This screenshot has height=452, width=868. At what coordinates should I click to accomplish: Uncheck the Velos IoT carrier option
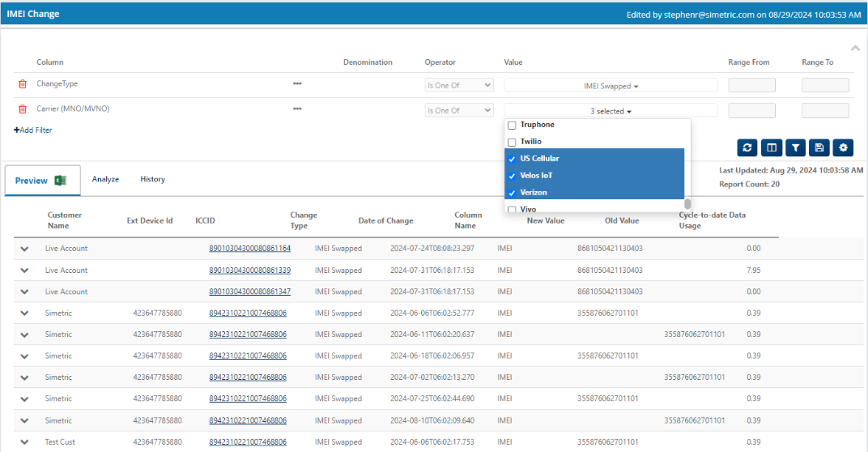pos(512,176)
